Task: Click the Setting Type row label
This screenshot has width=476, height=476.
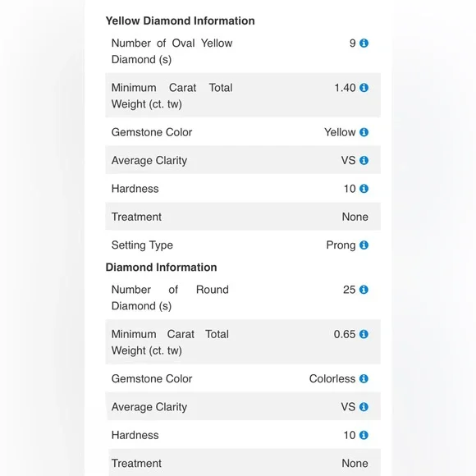Action: (142, 245)
